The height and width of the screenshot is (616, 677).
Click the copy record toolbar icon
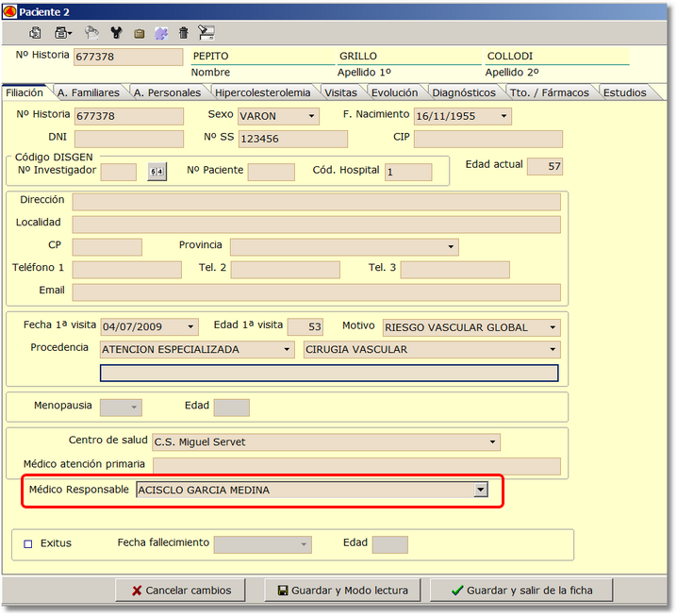35,32
